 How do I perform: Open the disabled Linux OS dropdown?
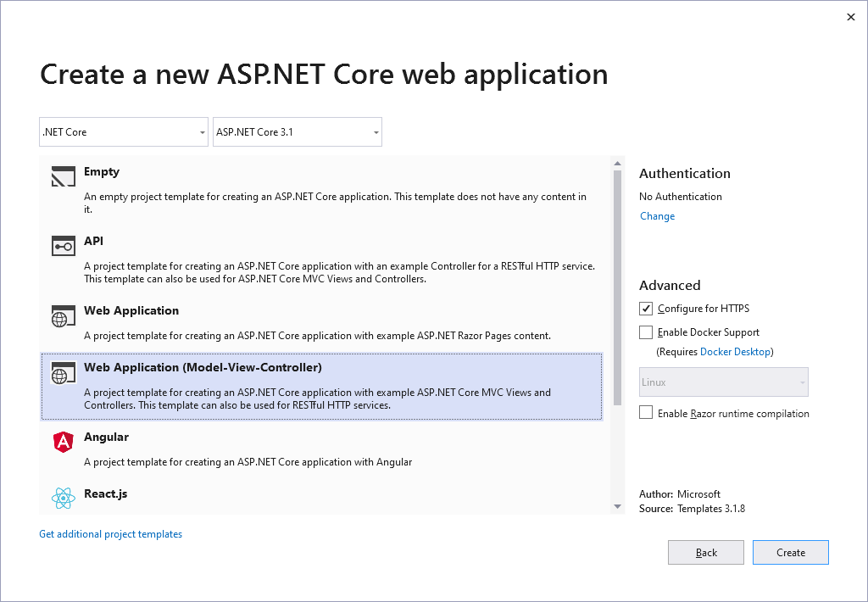pyautogui.click(x=723, y=382)
